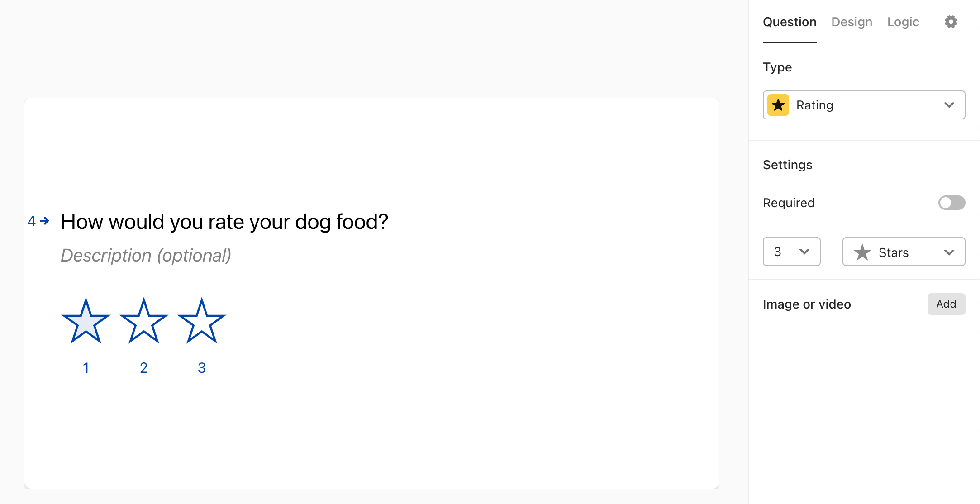Click the yellow star Rating type icon
The width and height of the screenshot is (980, 504).
[x=778, y=105]
